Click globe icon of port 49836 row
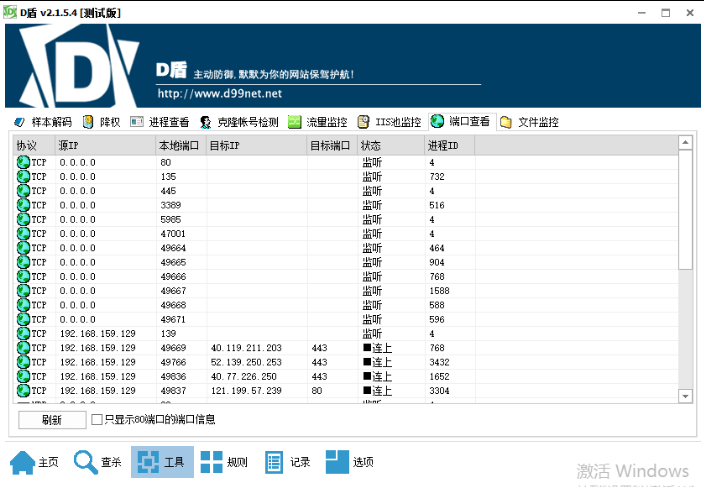Viewport: 704px width, 487px height. pos(23,376)
